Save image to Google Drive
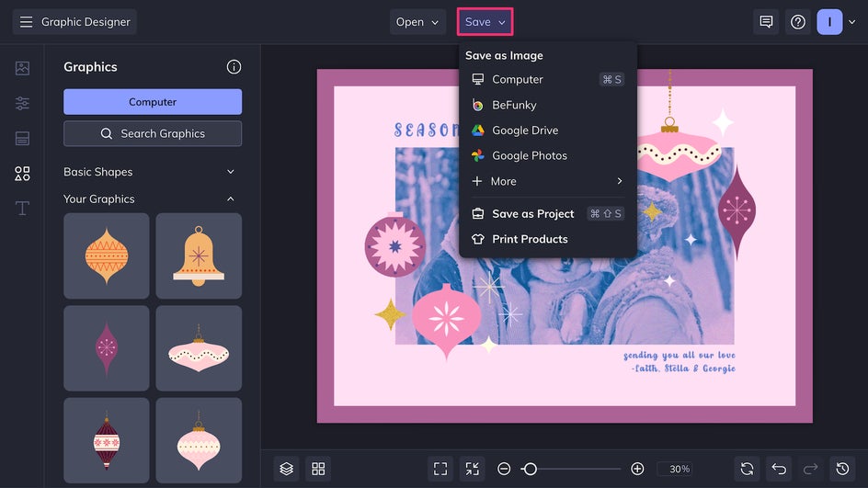The image size is (868, 488). click(547, 130)
